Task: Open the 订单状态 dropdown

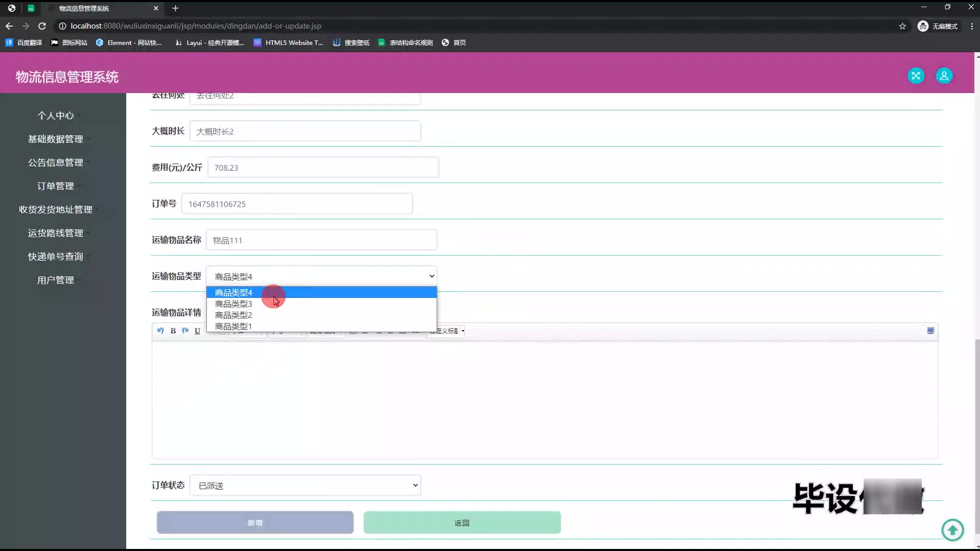Action: click(305, 485)
